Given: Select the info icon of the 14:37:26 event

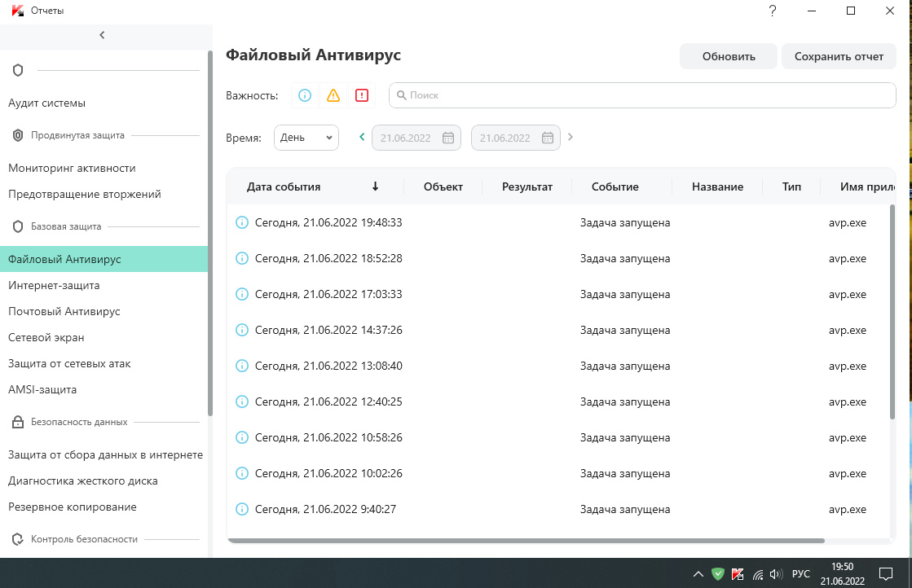Looking at the screenshot, I should tap(242, 330).
